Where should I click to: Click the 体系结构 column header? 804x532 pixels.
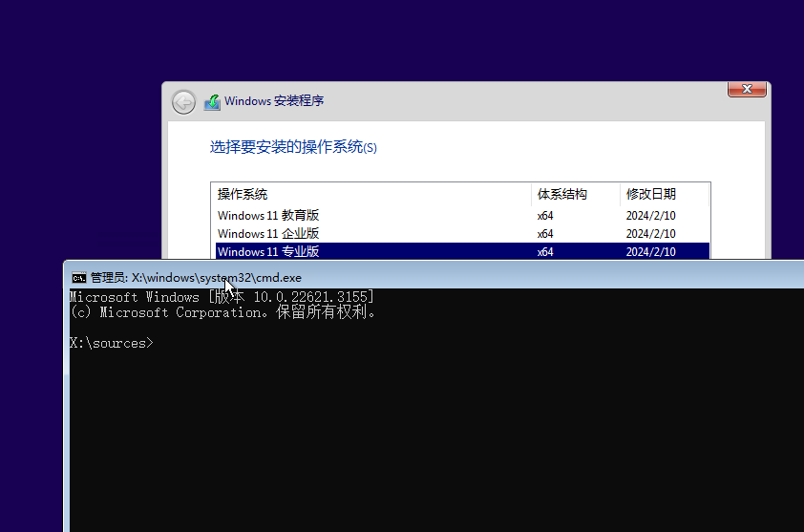pyautogui.click(x=576, y=195)
